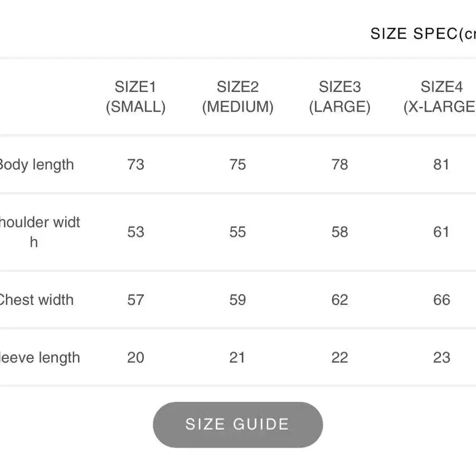Click chest width value 66 for X-large
This screenshot has width=476, height=476.
(441, 300)
